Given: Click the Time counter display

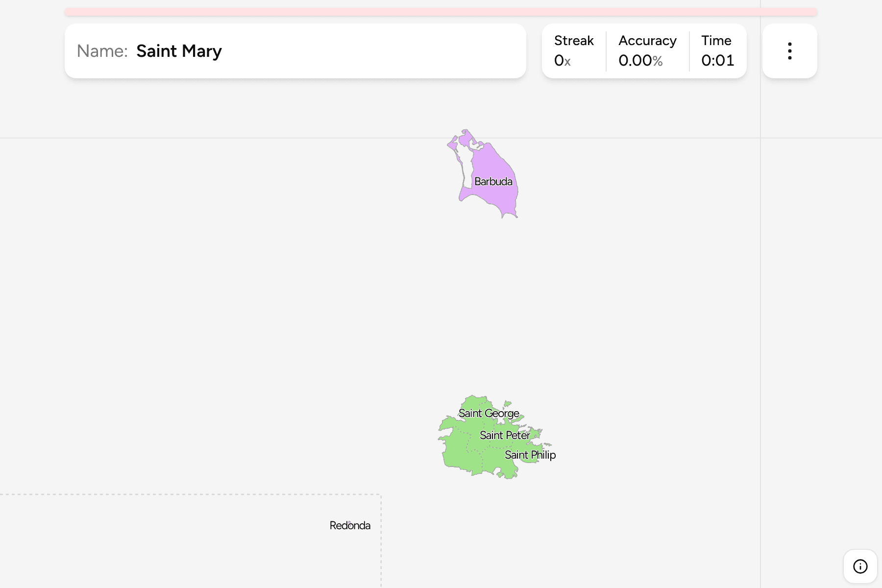Looking at the screenshot, I should pyautogui.click(x=717, y=60).
